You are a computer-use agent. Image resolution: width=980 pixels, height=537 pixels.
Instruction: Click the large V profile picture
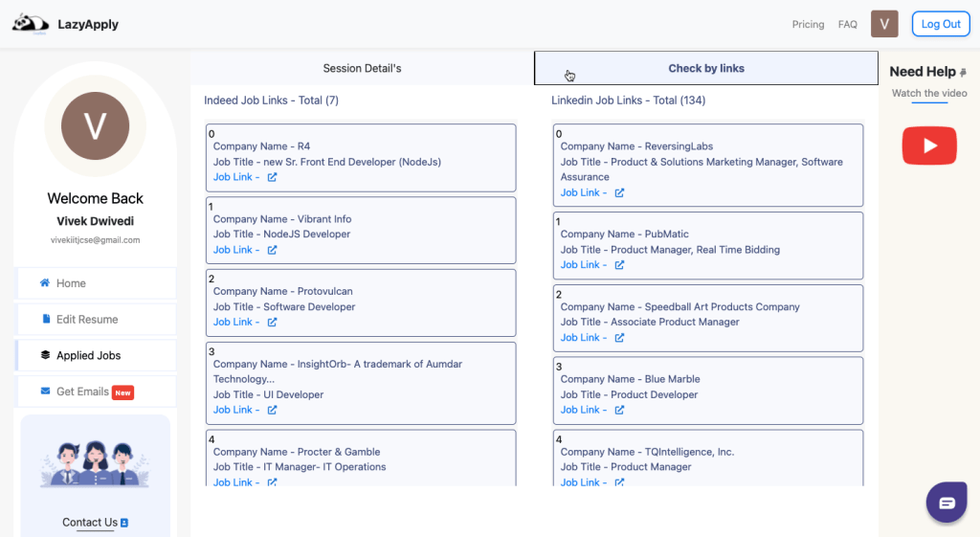[95, 125]
